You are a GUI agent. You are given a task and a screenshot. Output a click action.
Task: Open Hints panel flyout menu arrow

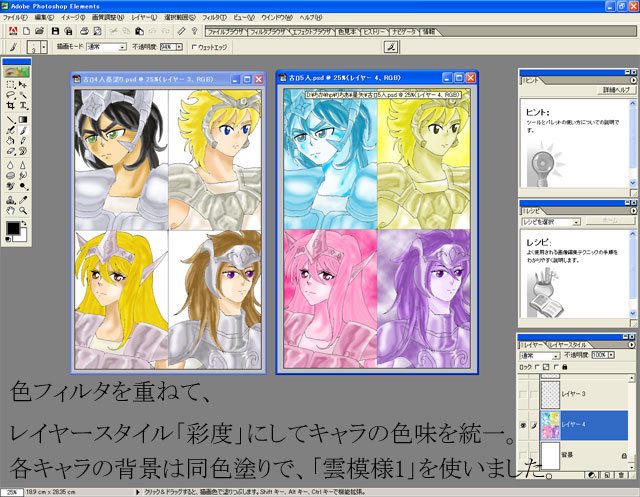[x=633, y=80]
